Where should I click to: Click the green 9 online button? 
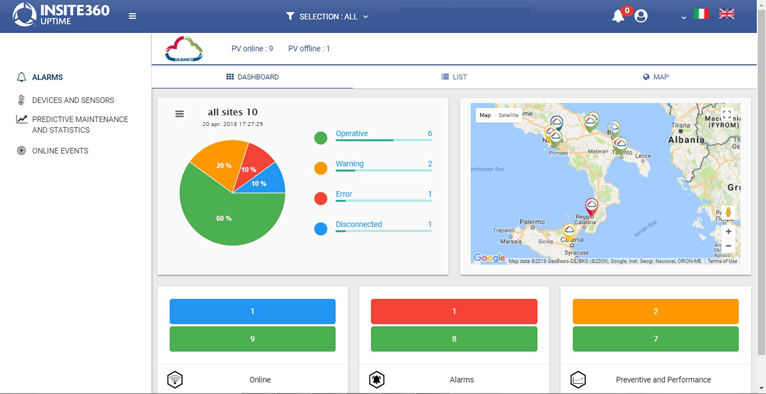pos(253,339)
